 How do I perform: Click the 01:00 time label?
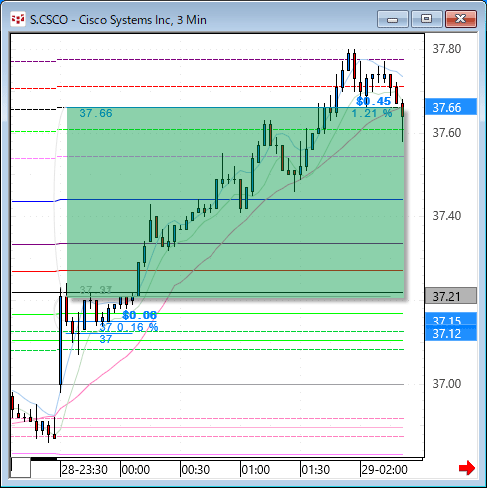tap(256, 470)
